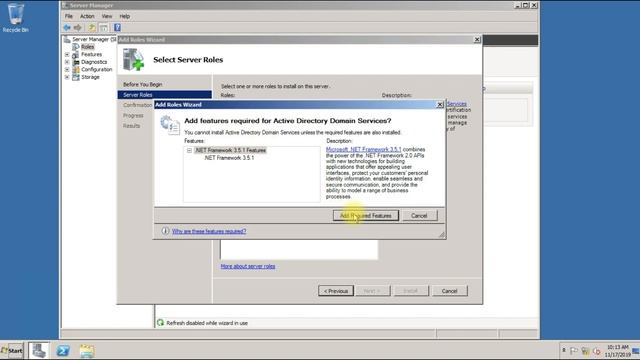Screen dimensions: 640x360
Task: Open 'Why are these features required?' link
Action: coord(209,231)
